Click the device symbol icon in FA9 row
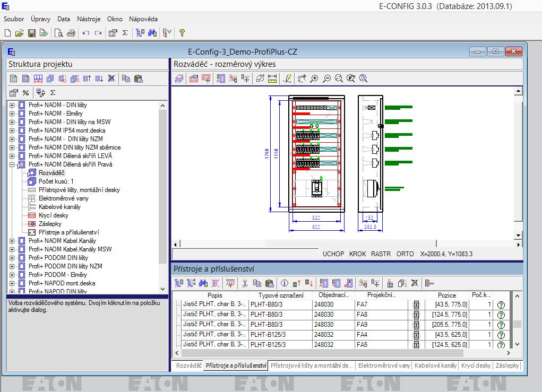Screen dimensions: 542x392 [416, 325]
